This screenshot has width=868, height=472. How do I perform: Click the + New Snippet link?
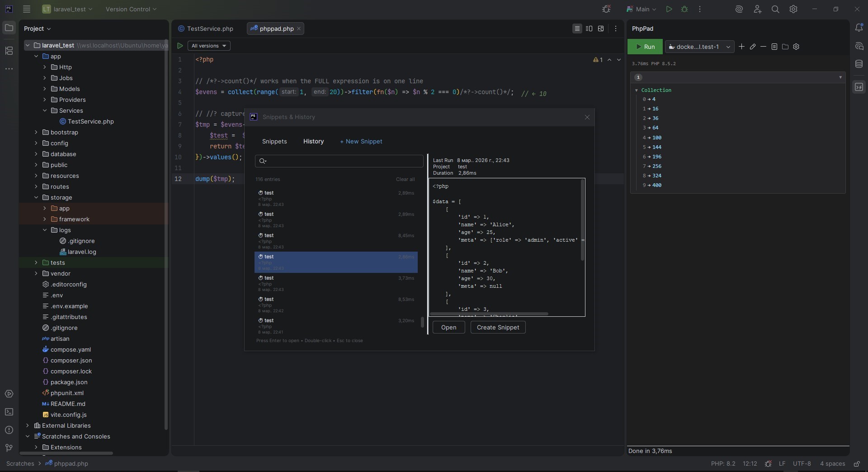click(361, 141)
